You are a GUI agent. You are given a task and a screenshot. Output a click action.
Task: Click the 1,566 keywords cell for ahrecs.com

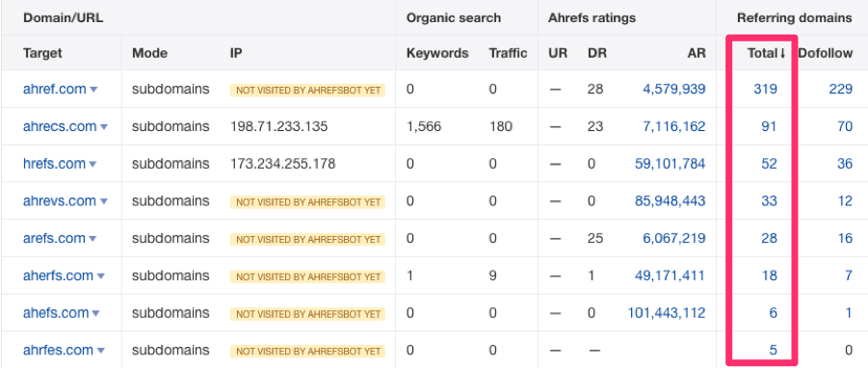[424, 126]
